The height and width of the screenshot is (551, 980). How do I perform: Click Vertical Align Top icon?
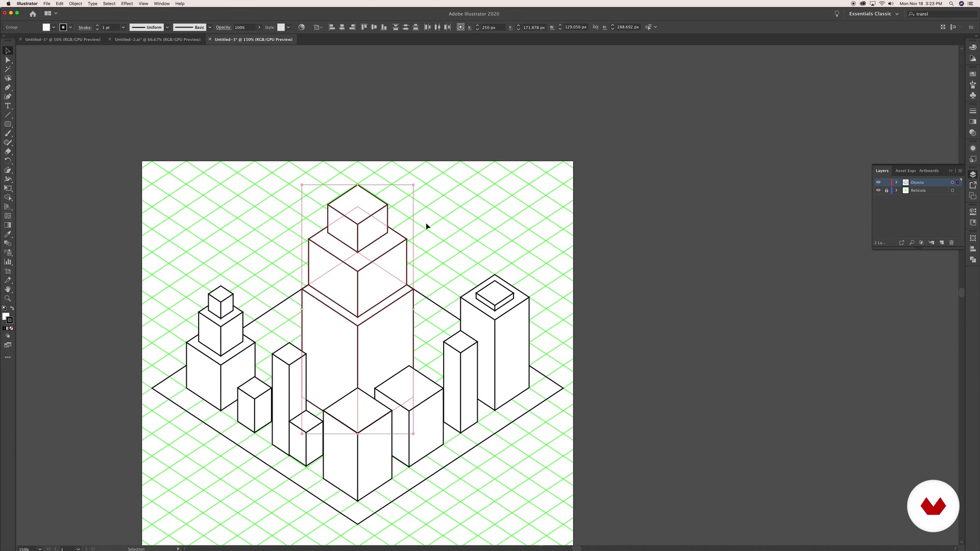point(364,27)
